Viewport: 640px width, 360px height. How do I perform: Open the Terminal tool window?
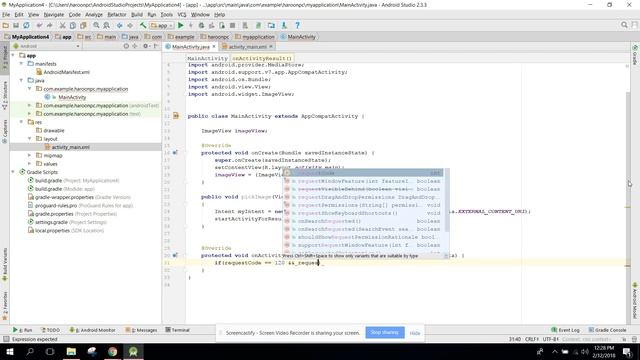point(178,330)
